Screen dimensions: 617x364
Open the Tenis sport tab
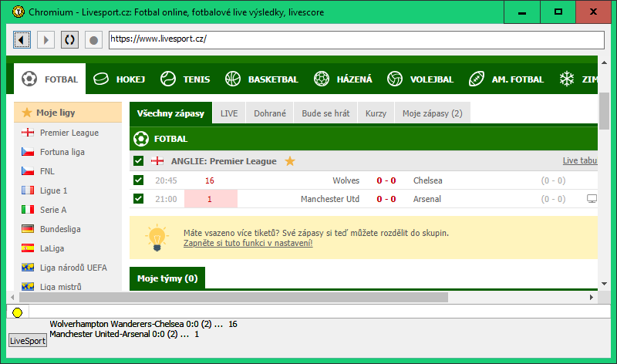click(185, 79)
